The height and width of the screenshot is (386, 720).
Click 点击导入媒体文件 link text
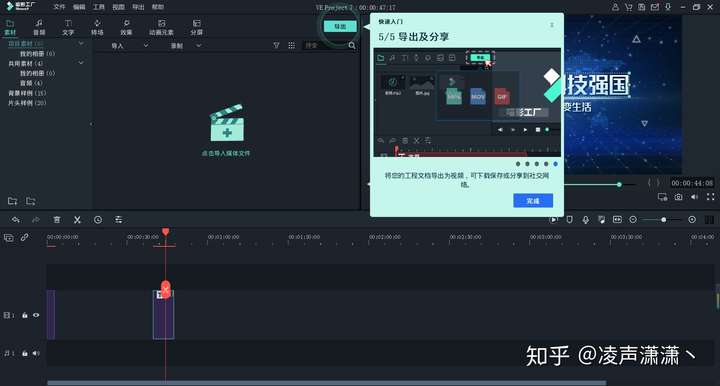pos(226,153)
